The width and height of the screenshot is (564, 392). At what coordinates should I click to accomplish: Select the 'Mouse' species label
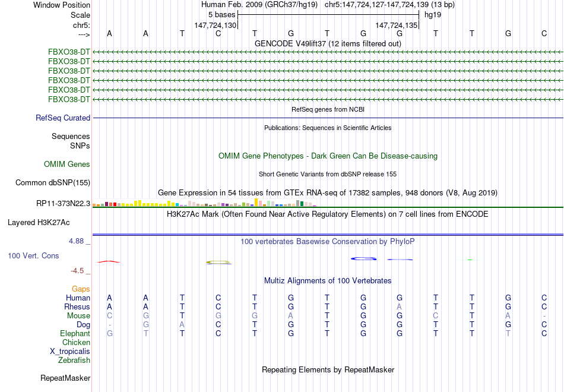click(x=78, y=316)
